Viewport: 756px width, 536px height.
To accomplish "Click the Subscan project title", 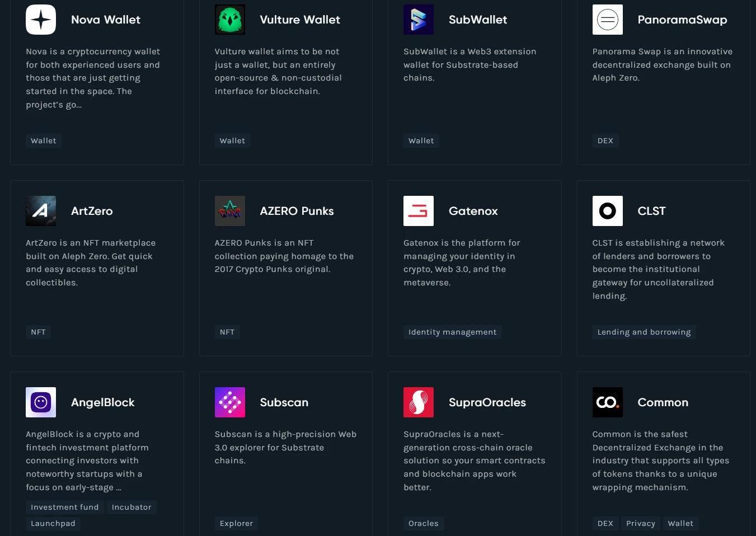I will coord(284,402).
